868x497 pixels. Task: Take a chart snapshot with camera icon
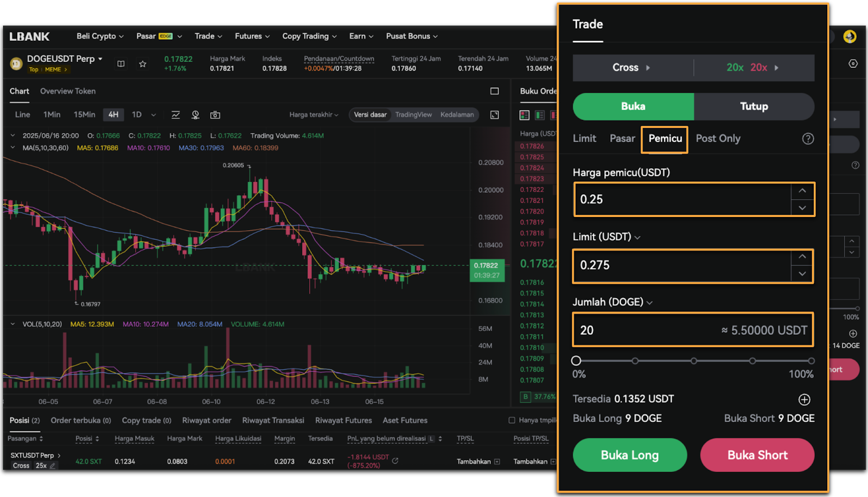click(x=215, y=115)
